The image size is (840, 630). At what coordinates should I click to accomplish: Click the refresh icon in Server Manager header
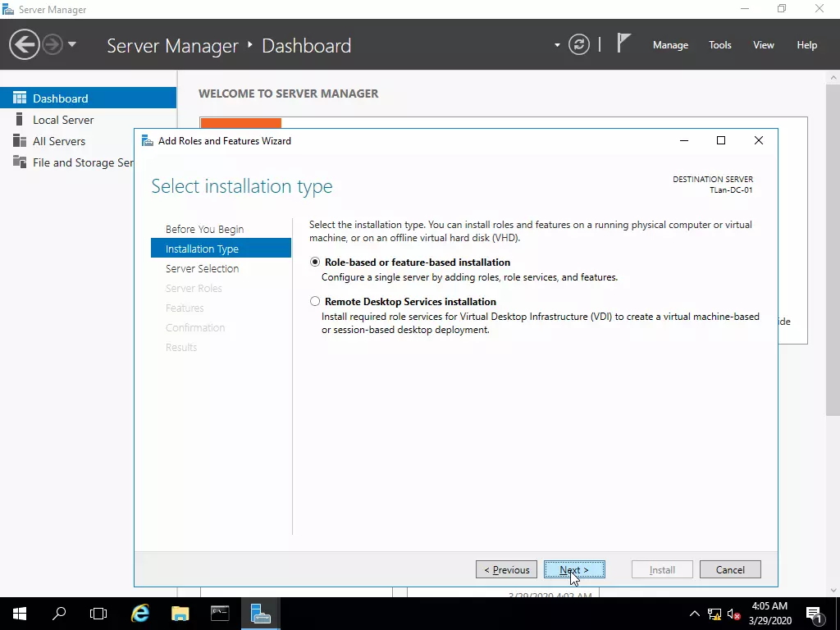click(x=579, y=44)
